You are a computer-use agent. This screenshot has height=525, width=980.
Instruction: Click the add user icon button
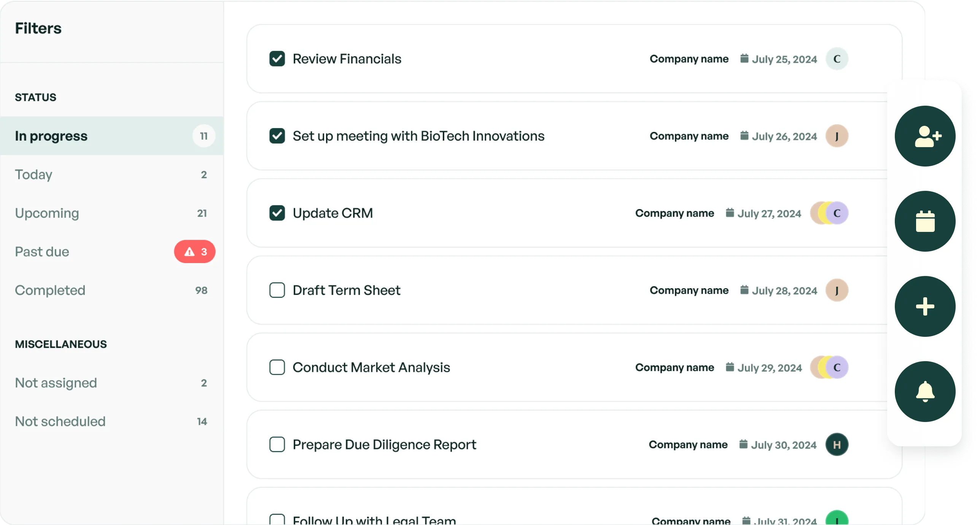tap(925, 136)
